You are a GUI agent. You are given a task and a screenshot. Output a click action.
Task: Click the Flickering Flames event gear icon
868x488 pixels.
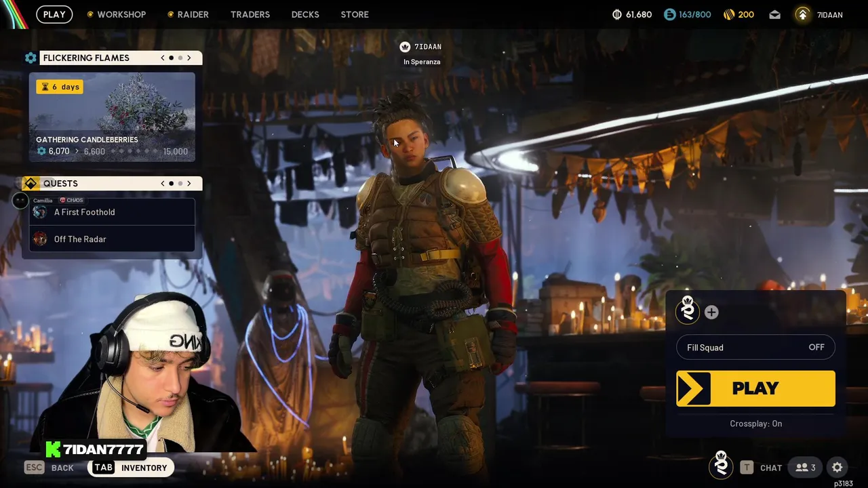[x=31, y=58]
